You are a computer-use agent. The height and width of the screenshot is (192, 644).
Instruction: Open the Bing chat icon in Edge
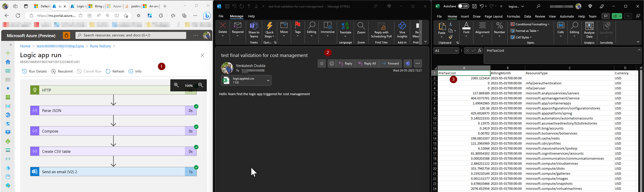(207, 16)
